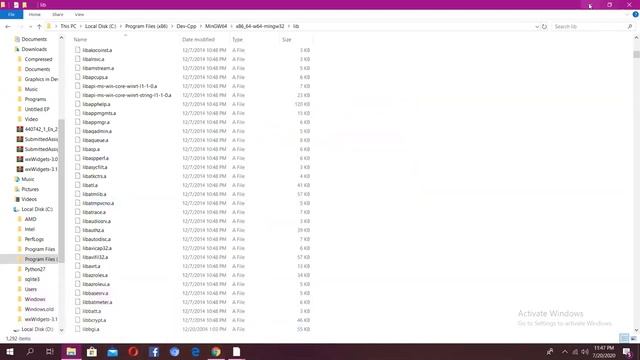Refresh the lib folder view
The image size is (640, 360).
544,26
